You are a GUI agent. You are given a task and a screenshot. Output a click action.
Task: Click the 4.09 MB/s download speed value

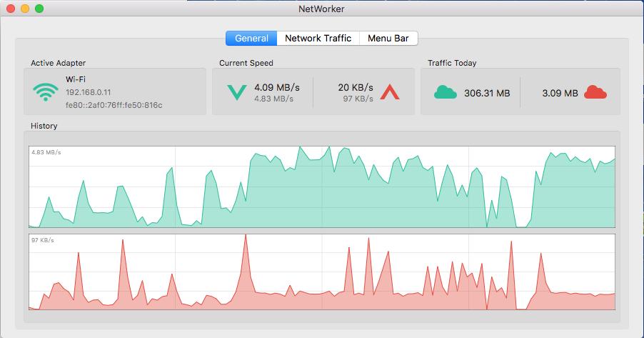[x=276, y=87]
